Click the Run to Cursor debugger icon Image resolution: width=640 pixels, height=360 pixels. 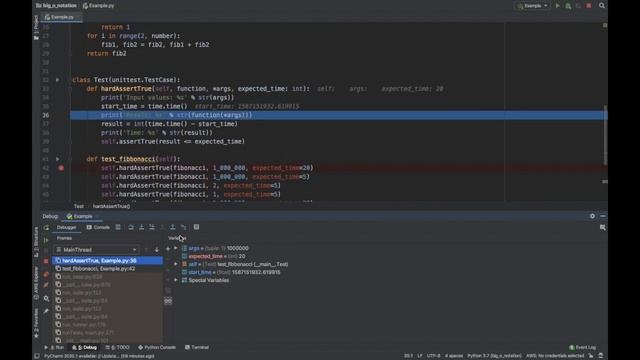pos(184,227)
